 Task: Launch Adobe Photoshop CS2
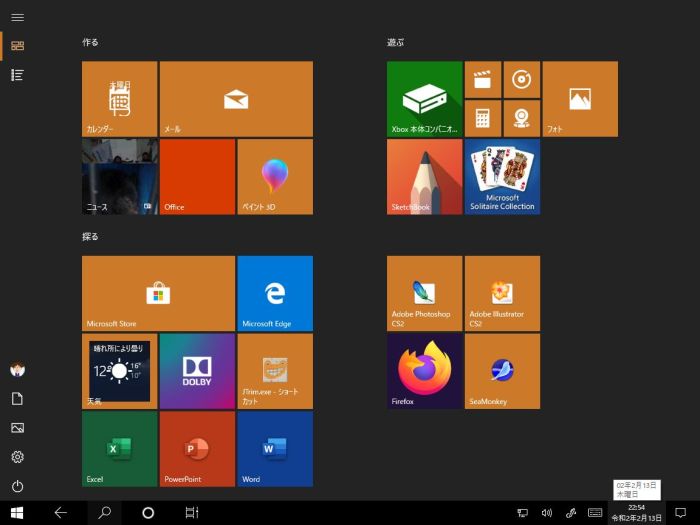[x=424, y=293]
